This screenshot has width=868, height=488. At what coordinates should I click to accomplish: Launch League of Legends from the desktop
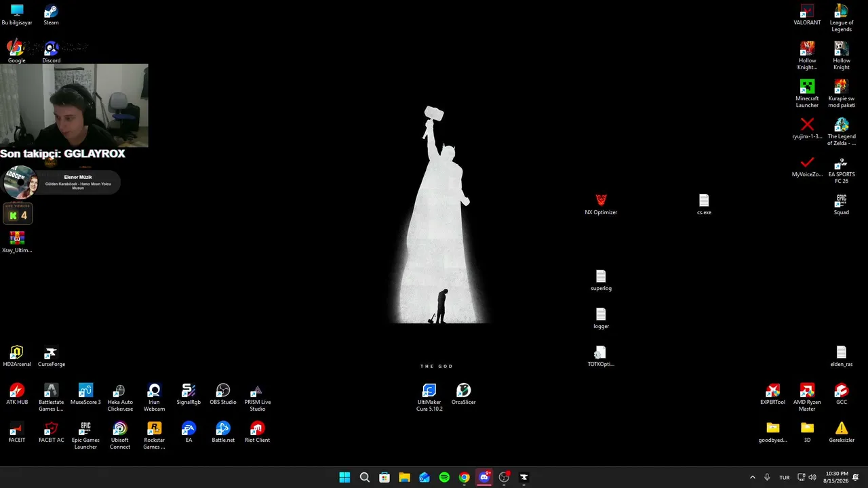[x=842, y=18]
